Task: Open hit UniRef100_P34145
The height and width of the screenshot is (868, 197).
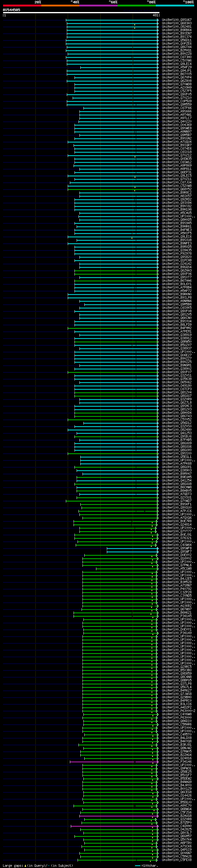Action: [177, 616]
